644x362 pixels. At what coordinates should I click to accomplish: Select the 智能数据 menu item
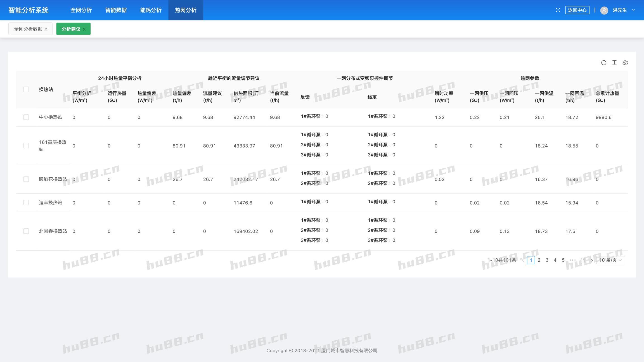[x=116, y=10]
